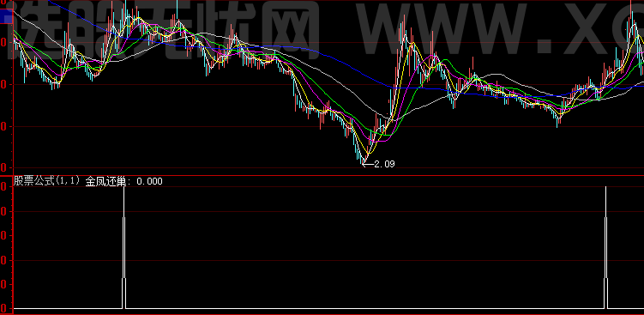Click the 金凤还巢: 0.000 indicator value
The width and height of the screenshot is (644, 315).
tap(123, 181)
